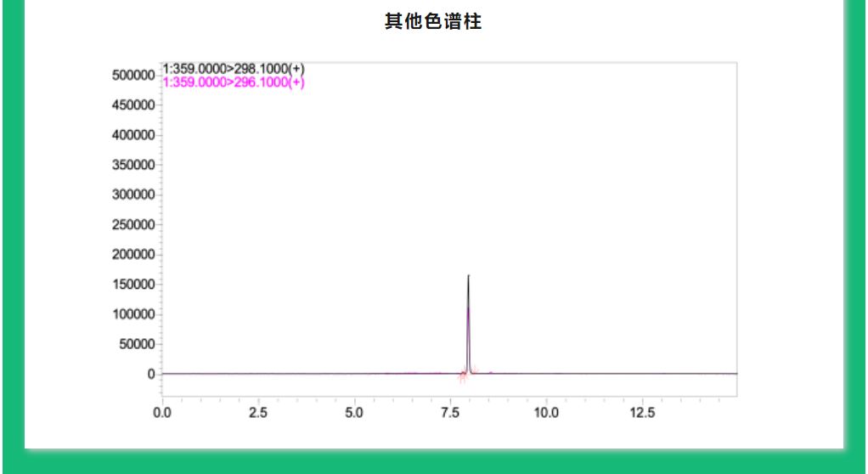
Task: Click the 500000 y-axis label
Action: (x=133, y=75)
